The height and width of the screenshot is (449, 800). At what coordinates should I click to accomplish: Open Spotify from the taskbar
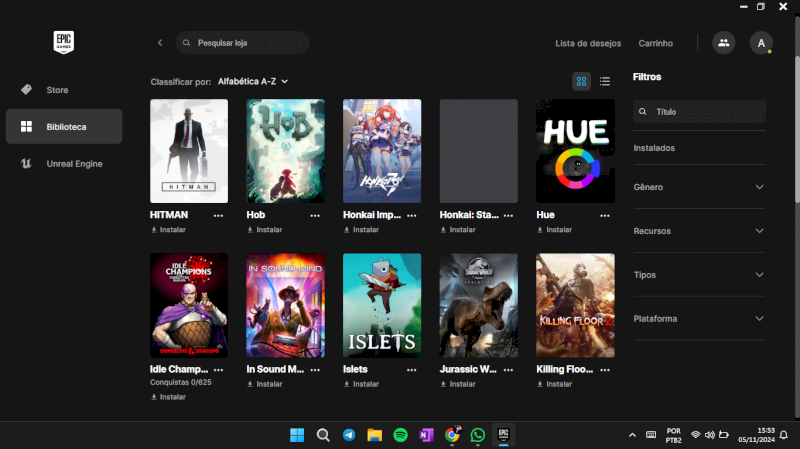(x=400, y=435)
